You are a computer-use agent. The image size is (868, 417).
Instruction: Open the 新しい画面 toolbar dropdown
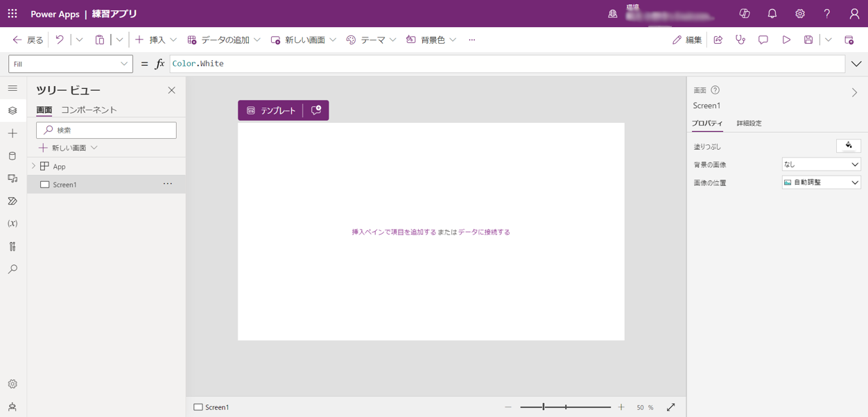point(333,40)
